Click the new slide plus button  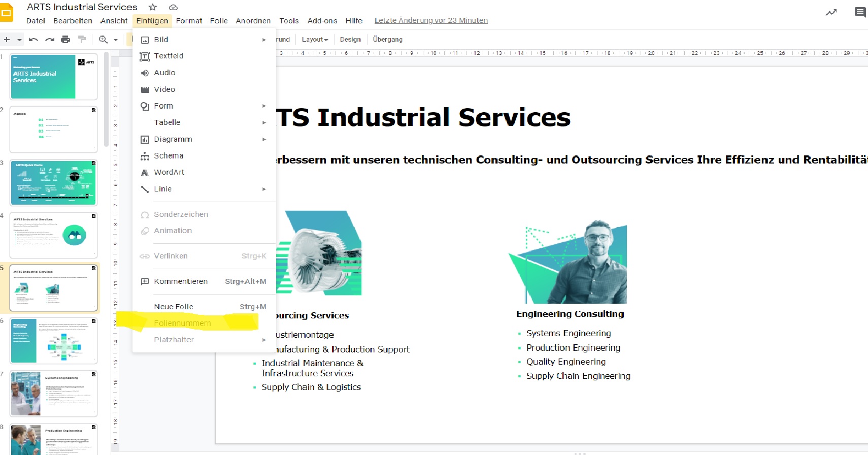7,40
